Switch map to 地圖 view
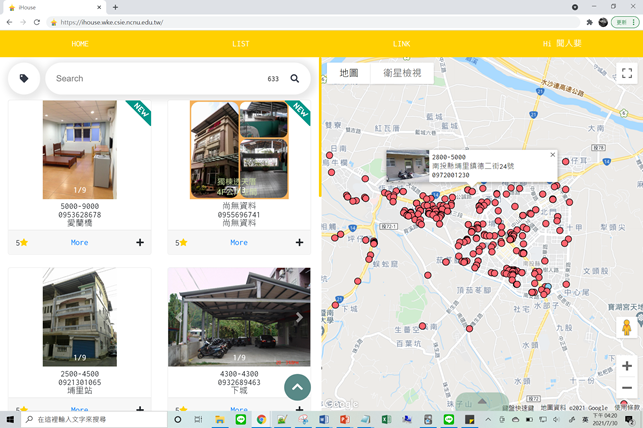The width and height of the screenshot is (643, 428). pos(349,73)
